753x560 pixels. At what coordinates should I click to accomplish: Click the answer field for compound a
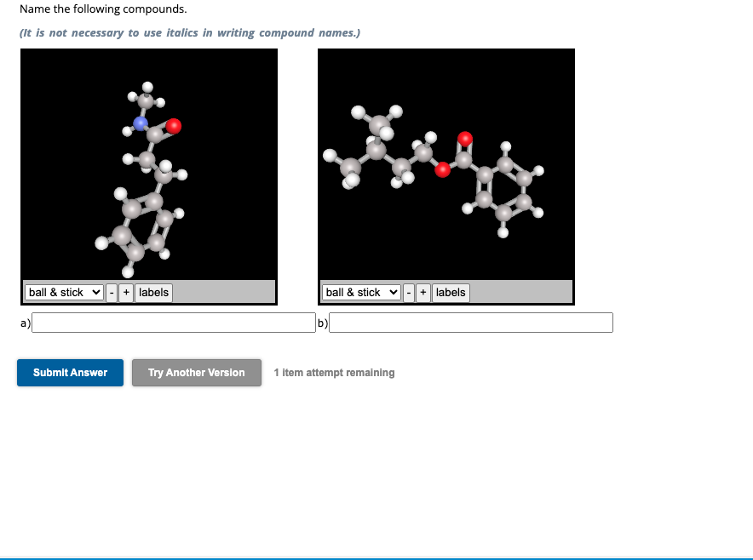[x=174, y=322]
